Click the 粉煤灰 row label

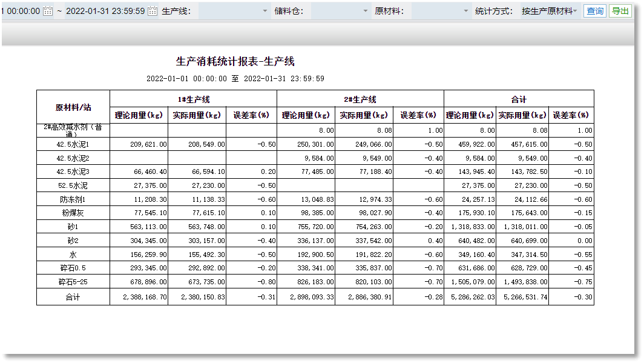click(73, 213)
